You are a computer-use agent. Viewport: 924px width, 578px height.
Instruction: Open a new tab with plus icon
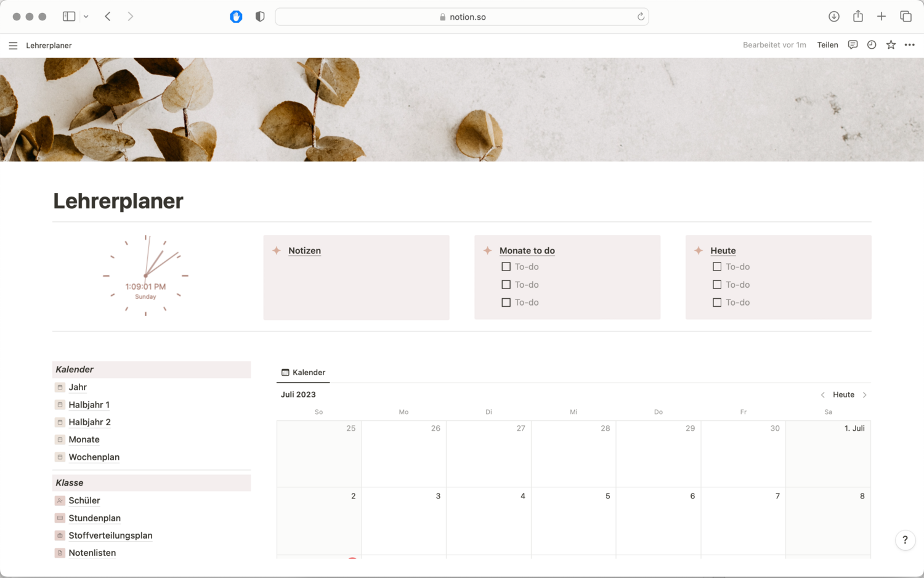click(881, 17)
